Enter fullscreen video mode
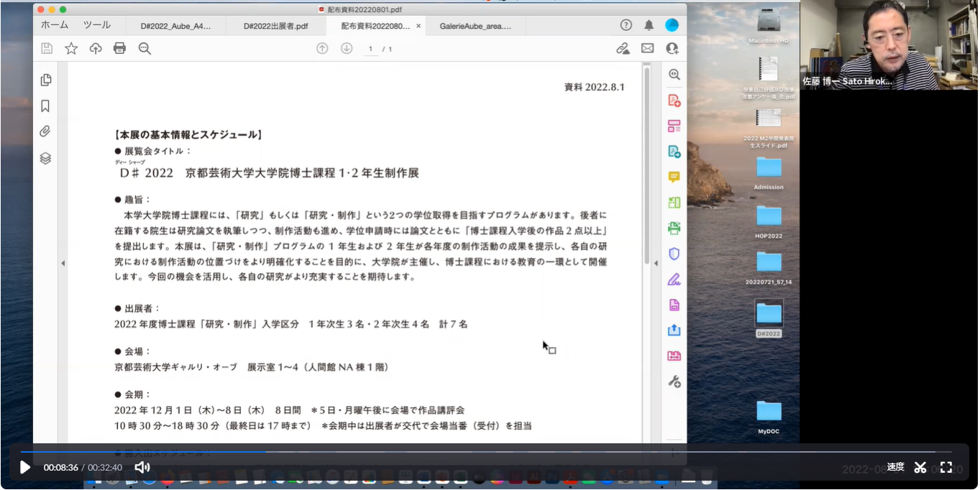Screen dimensions: 980x490 pyautogui.click(x=946, y=468)
